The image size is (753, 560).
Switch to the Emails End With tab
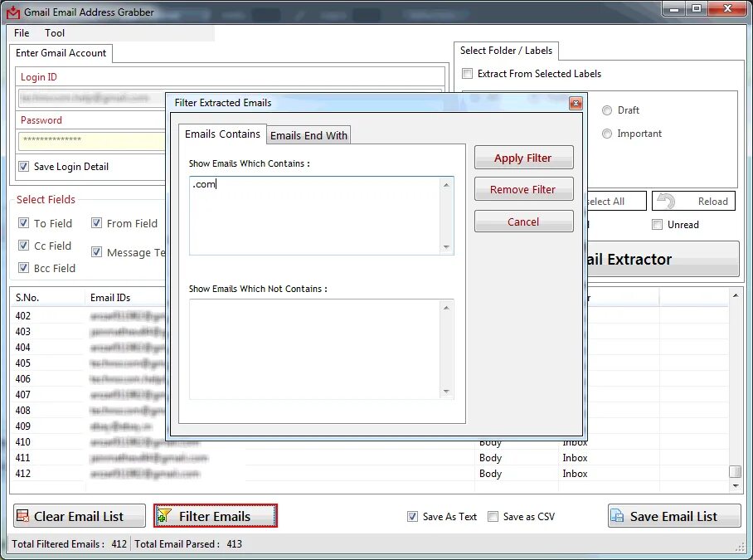(x=308, y=135)
